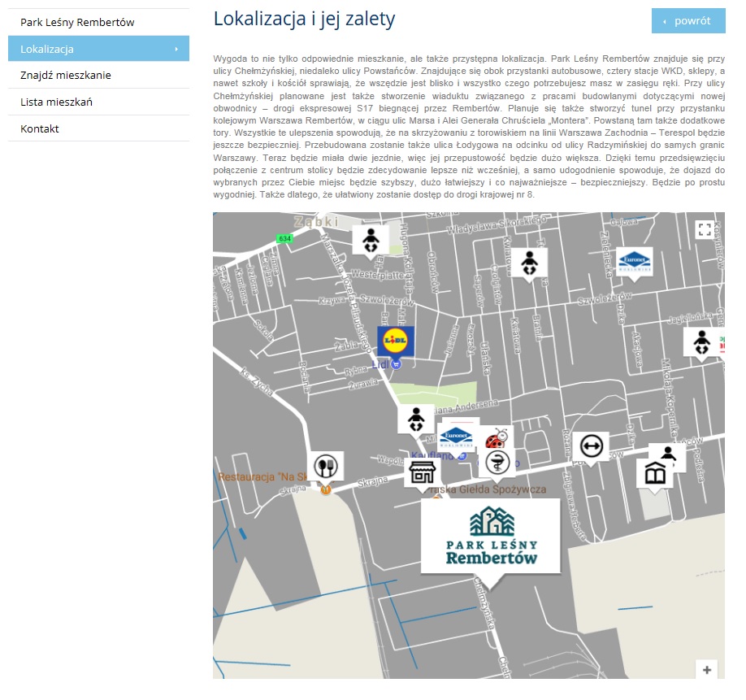746x700 pixels.
Task: Click the open-book library map marker
Action: coord(655,475)
